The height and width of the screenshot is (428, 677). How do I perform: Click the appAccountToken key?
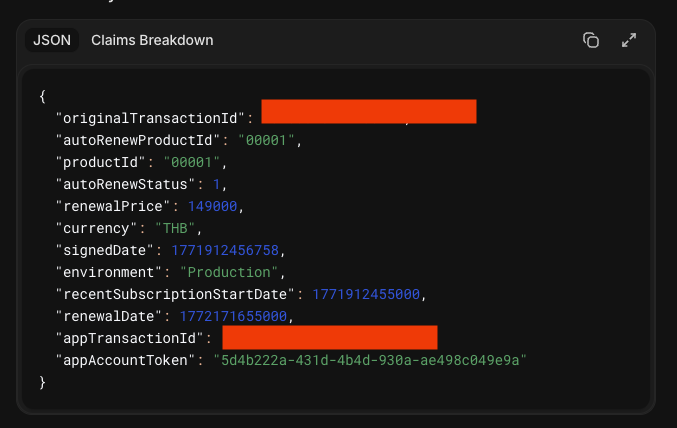127,359
